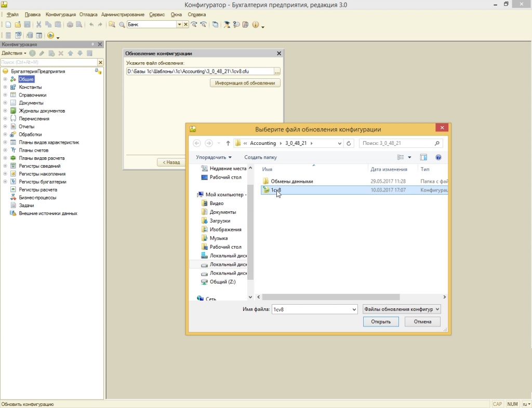Click the Cut scissors icon
The height and width of the screenshot is (408, 532).
pos(38,24)
